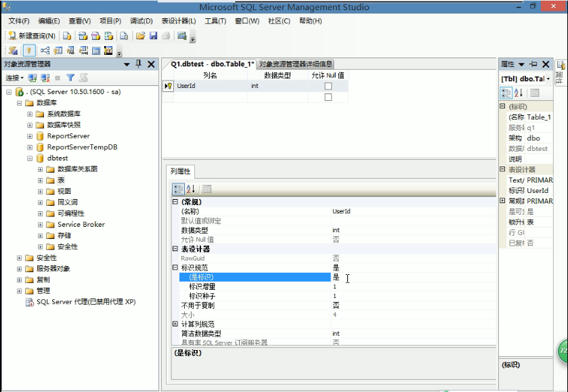Expand the 计算列规范 property group
Image resolution: width=568 pixels, height=392 pixels.
(175, 324)
